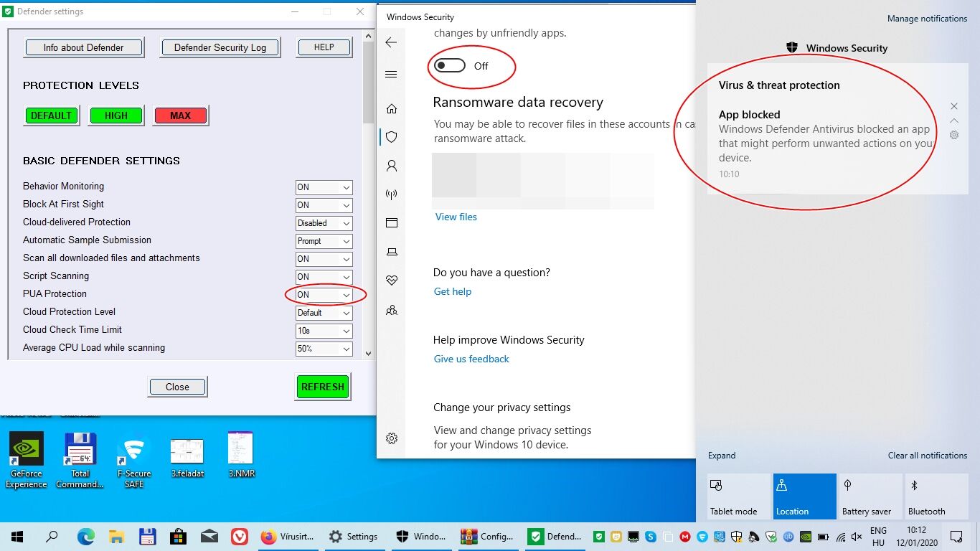Select the 3.NMR desktop file
The height and width of the screenshot is (551, 980).
point(241,456)
